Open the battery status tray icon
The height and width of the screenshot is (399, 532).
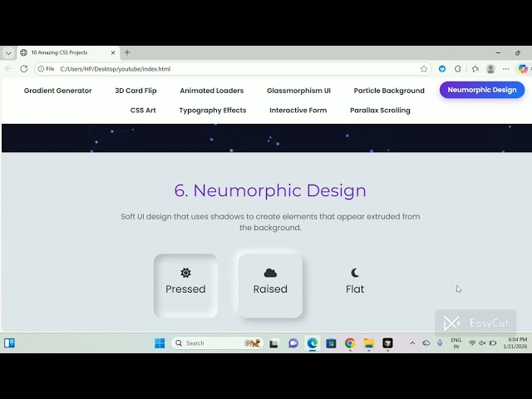(493, 343)
